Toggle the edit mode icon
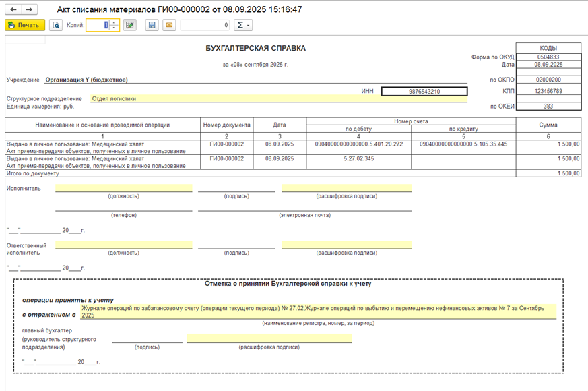This screenshot has height=391, width=588. click(130, 25)
